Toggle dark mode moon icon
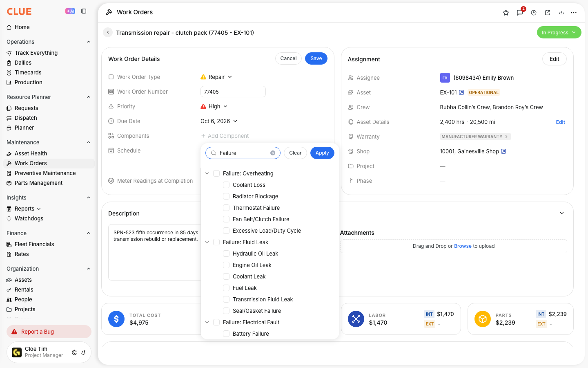 [x=74, y=352]
